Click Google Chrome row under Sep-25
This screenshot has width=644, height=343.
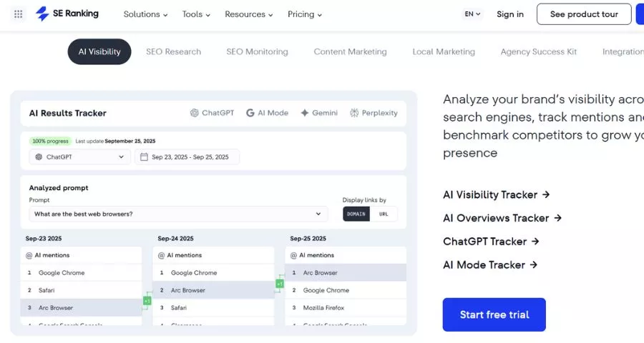[346, 290]
